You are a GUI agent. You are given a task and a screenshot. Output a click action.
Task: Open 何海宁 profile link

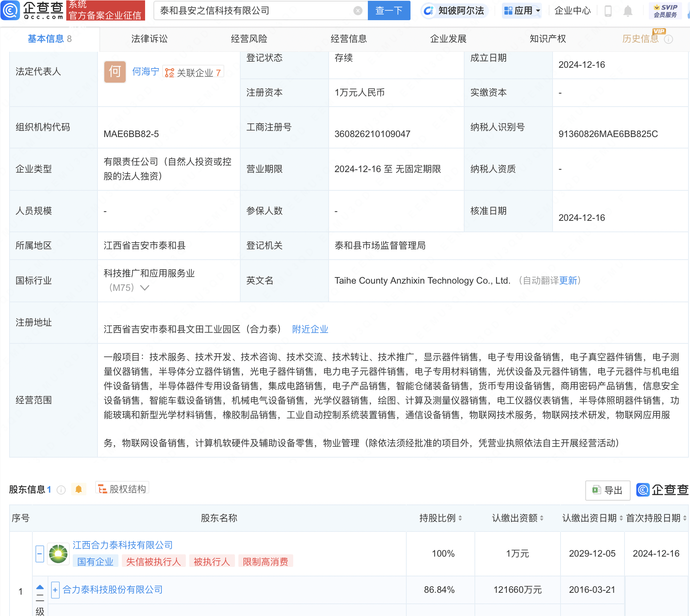click(x=145, y=72)
